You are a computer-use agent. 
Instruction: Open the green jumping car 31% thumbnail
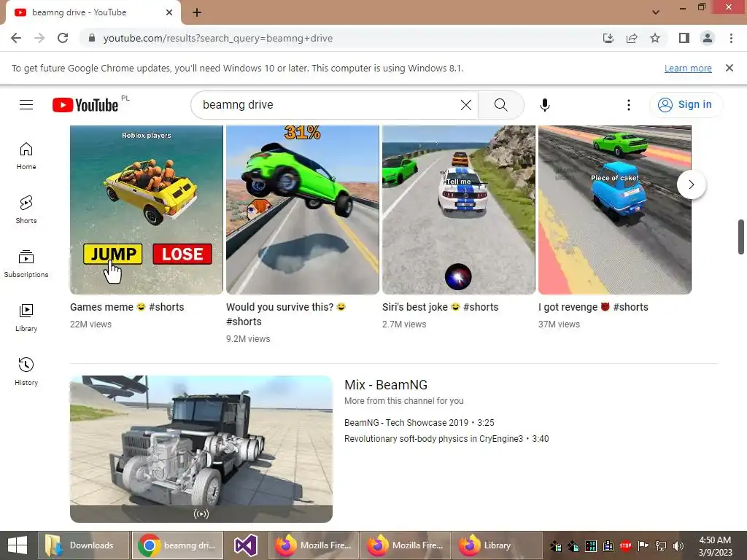tap(303, 209)
